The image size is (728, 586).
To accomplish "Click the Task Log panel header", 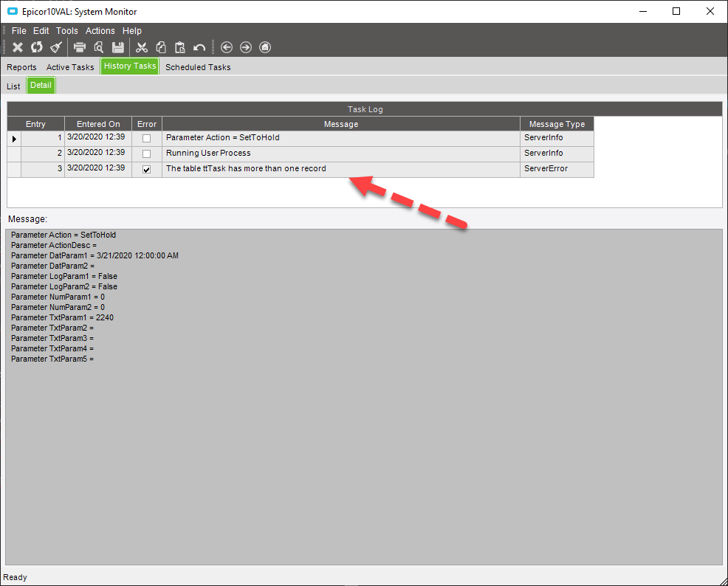I will click(x=365, y=109).
